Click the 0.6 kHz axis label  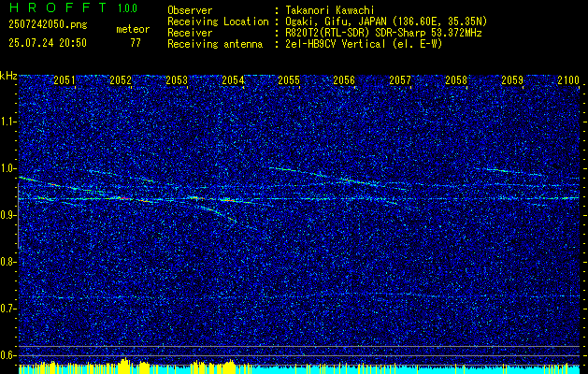(x=7, y=355)
